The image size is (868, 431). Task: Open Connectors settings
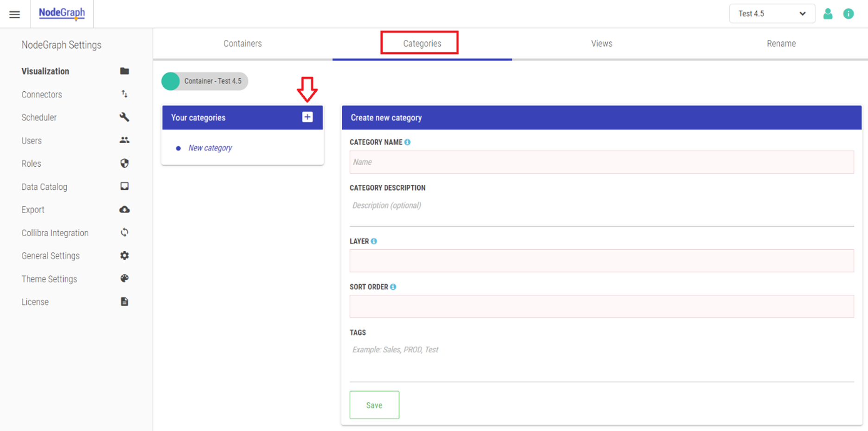pos(42,95)
